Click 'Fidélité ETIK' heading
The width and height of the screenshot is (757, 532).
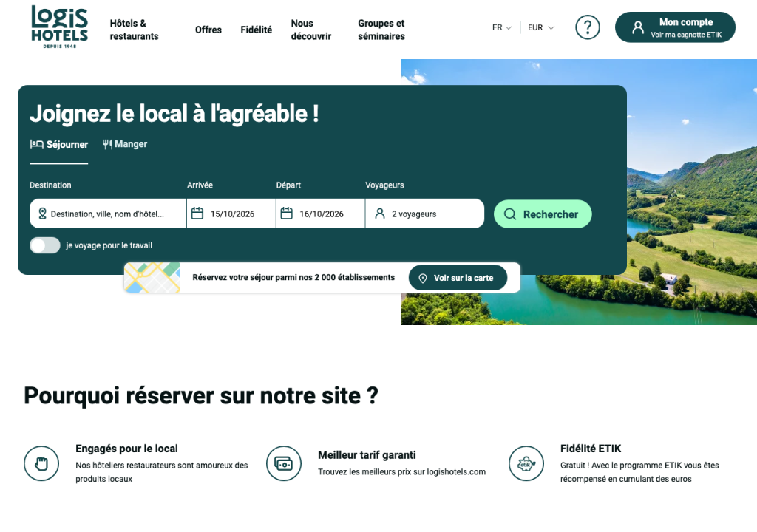(591, 449)
